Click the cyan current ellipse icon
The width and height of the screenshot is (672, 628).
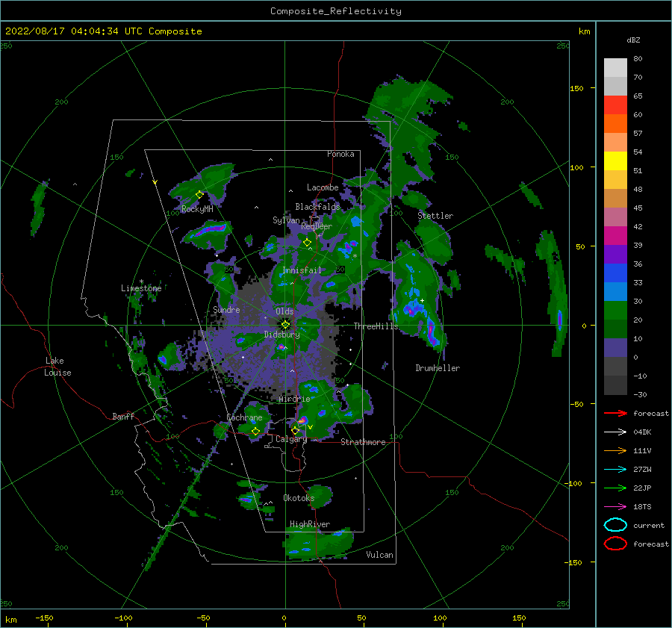coord(615,525)
